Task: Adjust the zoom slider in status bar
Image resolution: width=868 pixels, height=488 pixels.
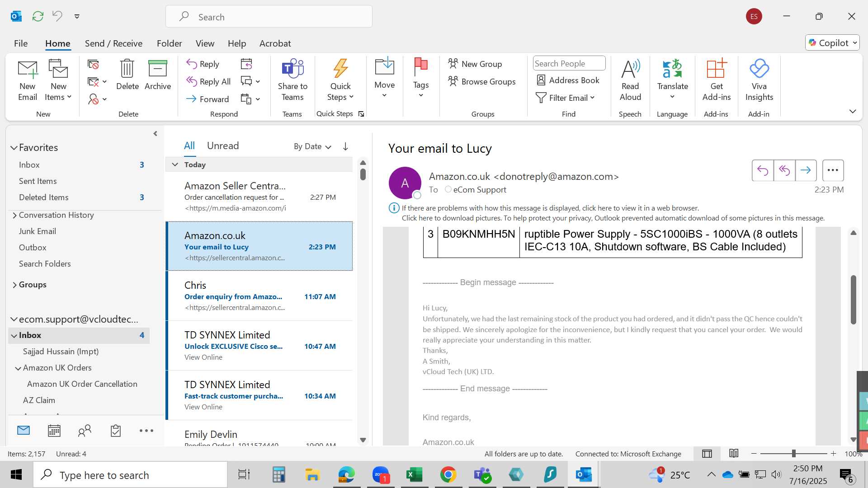Action: (793, 454)
